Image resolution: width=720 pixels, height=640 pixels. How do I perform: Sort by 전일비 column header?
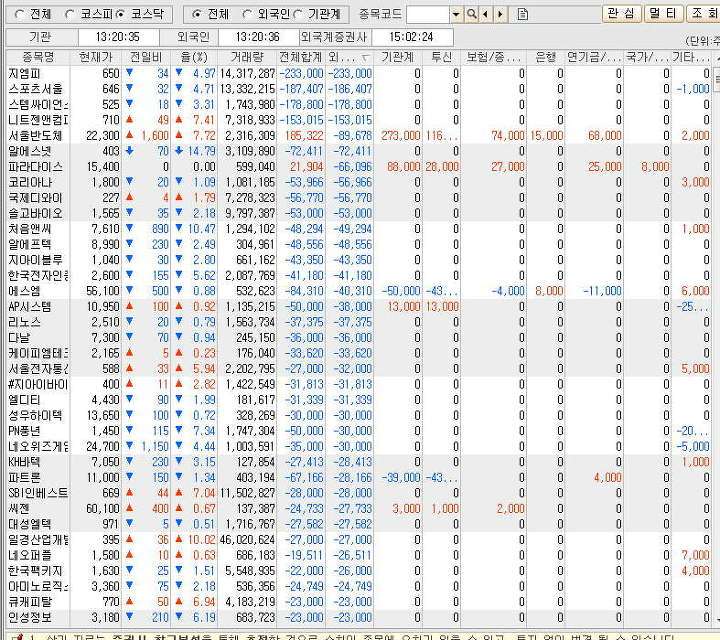click(146, 57)
